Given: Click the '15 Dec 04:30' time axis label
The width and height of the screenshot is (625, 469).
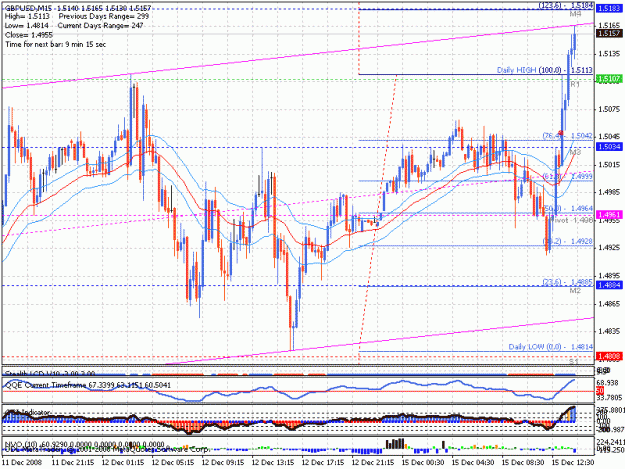Looking at the screenshot, I should (473, 462).
